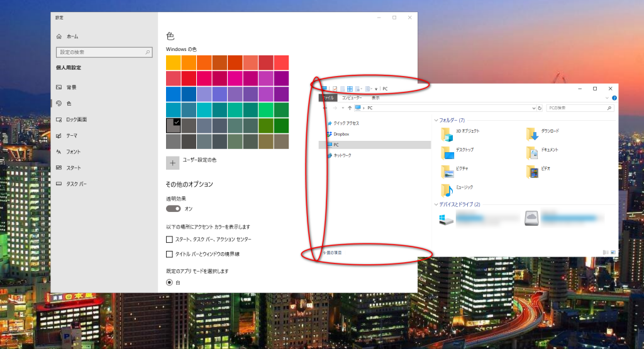Open the Computer ribbon tab
Viewport: 644px width, 349px height.
point(352,98)
